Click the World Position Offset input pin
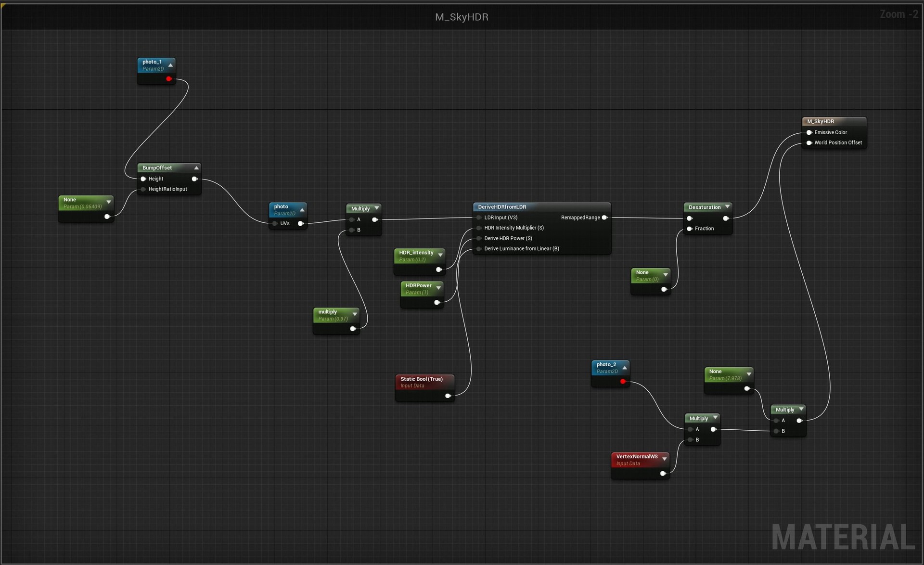The image size is (924, 565). point(809,143)
